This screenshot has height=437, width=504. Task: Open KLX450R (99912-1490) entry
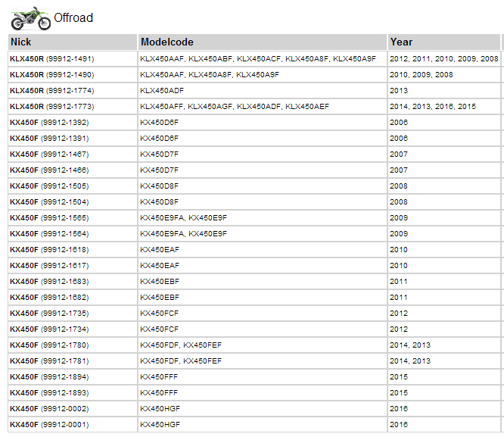[x=52, y=75]
